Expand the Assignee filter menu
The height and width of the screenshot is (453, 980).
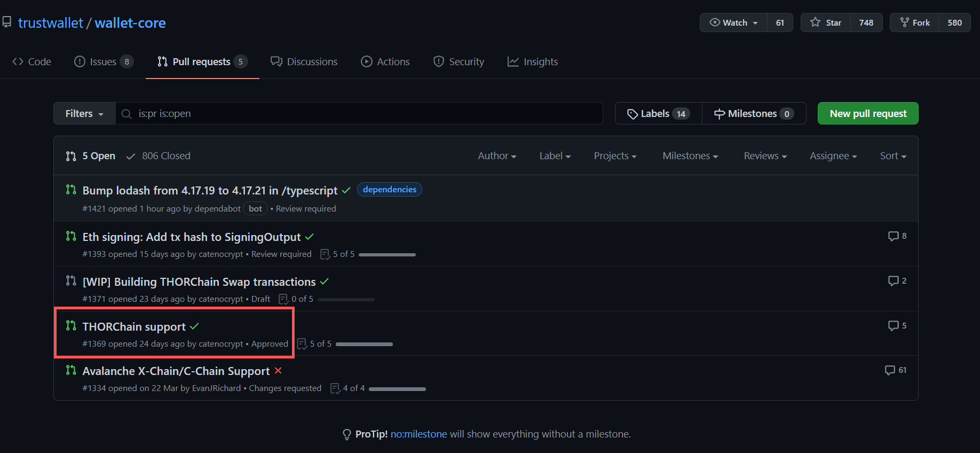pyautogui.click(x=833, y=156)
